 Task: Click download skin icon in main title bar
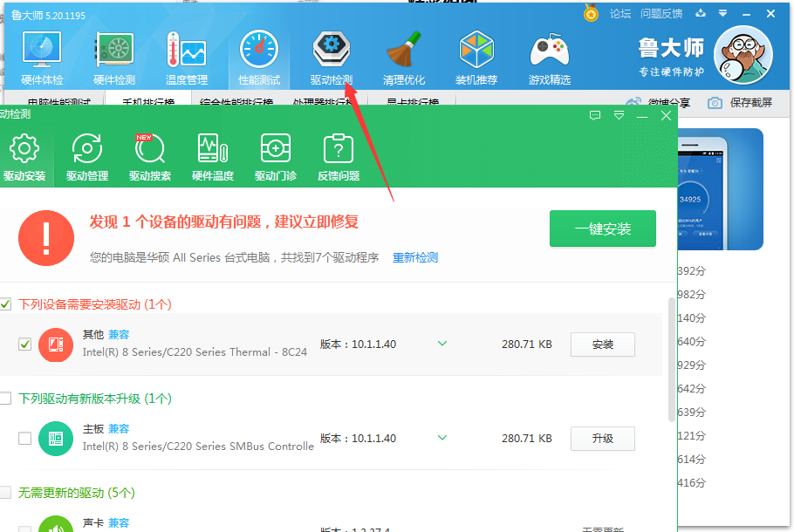tap(701, 14)
